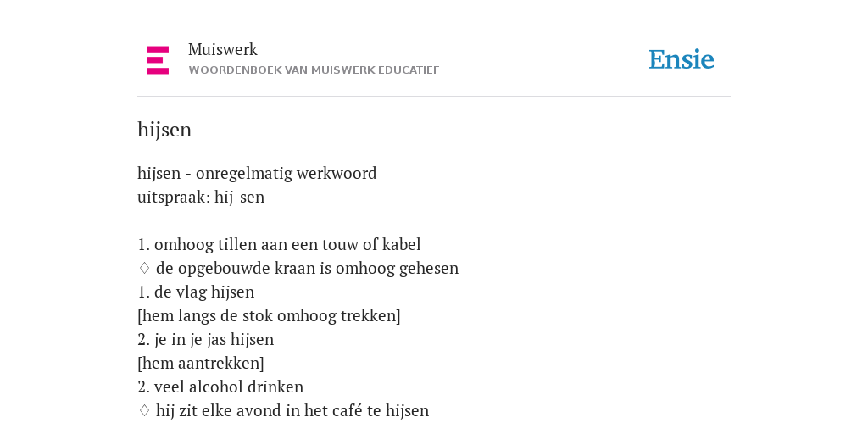Click the phrase 'de vlag hijsen'
868x434 pixels.
pos(204,292)
